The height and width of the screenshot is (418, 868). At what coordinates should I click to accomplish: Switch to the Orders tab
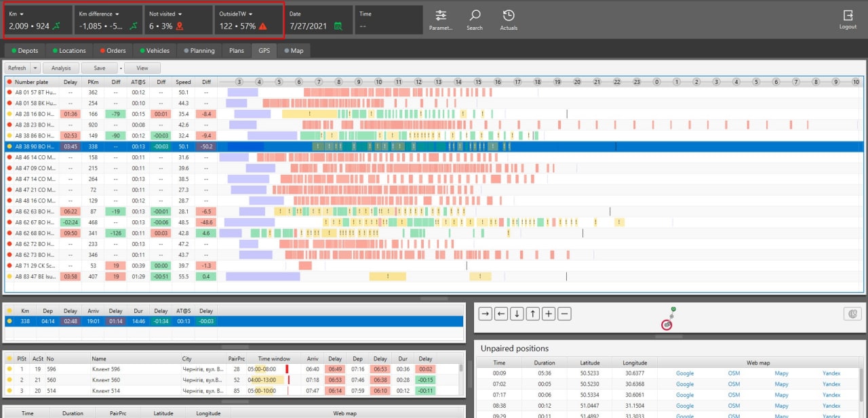[x=113, y=50]
